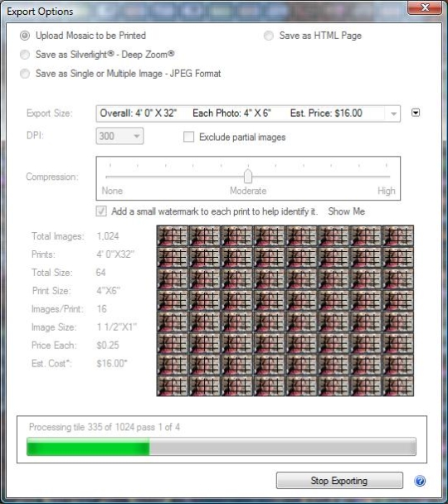Click the Show Me link

pos(347,211)
